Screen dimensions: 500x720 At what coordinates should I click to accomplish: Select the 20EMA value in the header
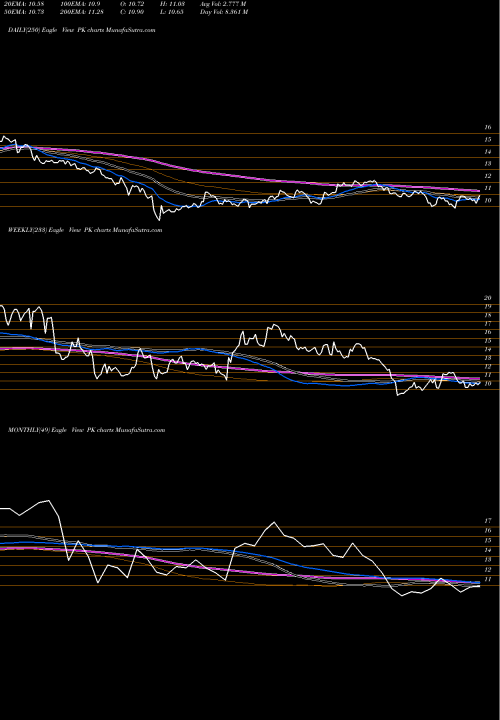[x=22, y=4]
